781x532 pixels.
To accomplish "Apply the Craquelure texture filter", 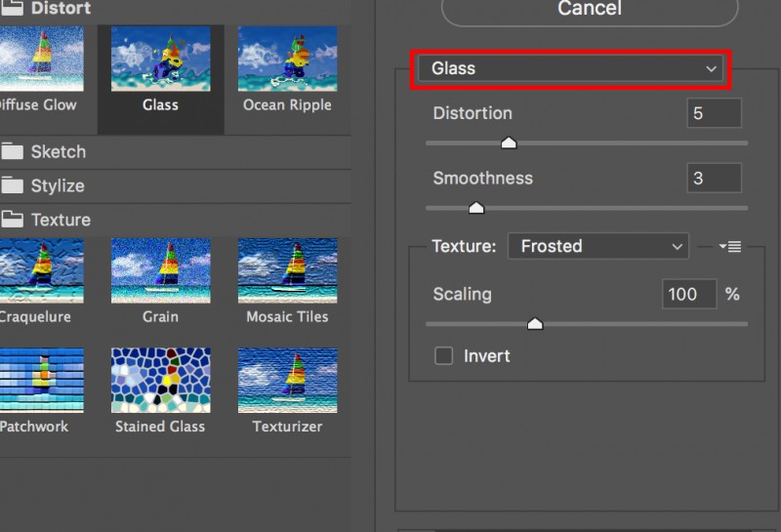I will [x=39, y=270].
